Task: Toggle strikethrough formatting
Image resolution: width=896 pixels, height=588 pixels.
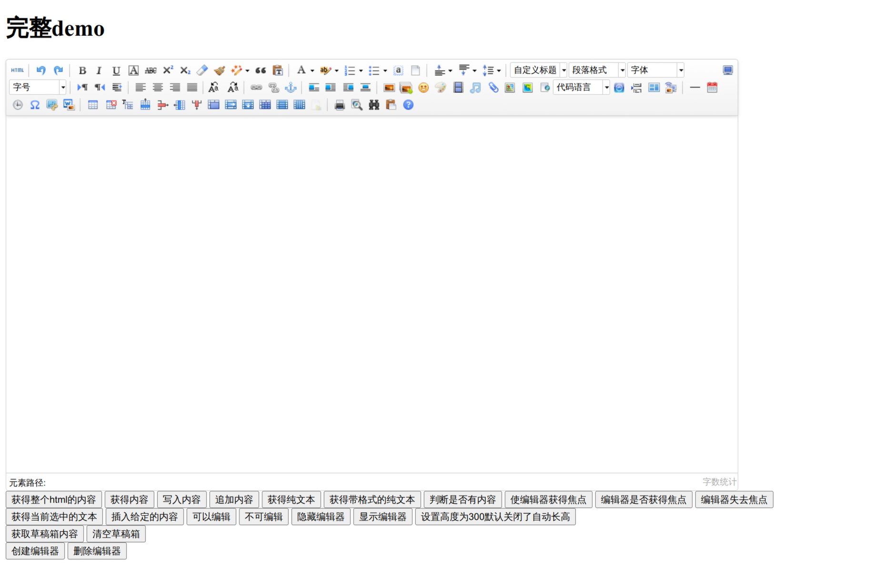Action: tap(151, 70)
